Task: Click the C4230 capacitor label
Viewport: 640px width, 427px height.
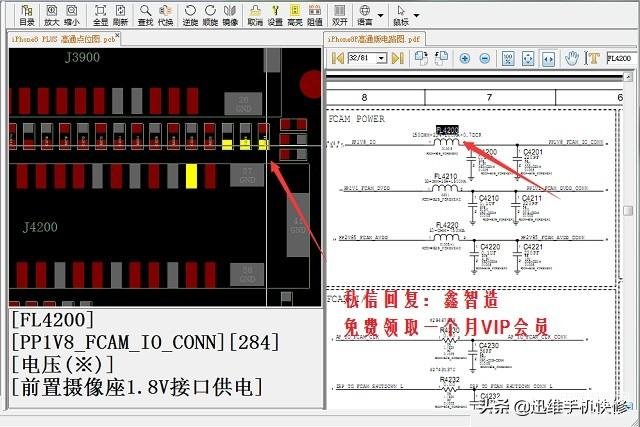Action: [x=489, y=345]
